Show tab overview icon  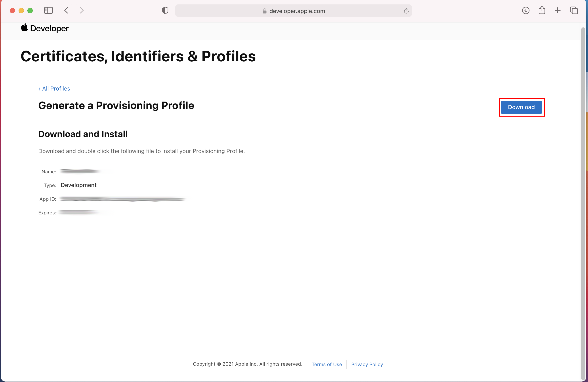coord(574,10)
